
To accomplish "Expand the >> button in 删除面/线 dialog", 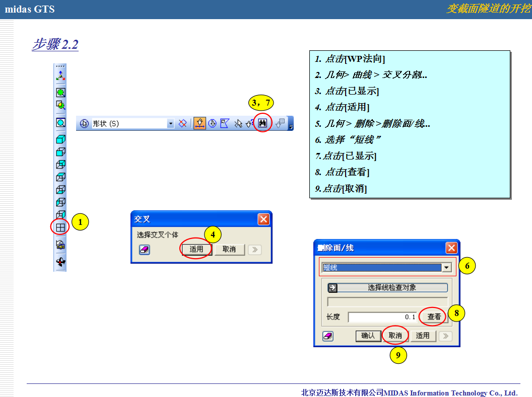I will (446, 336).
